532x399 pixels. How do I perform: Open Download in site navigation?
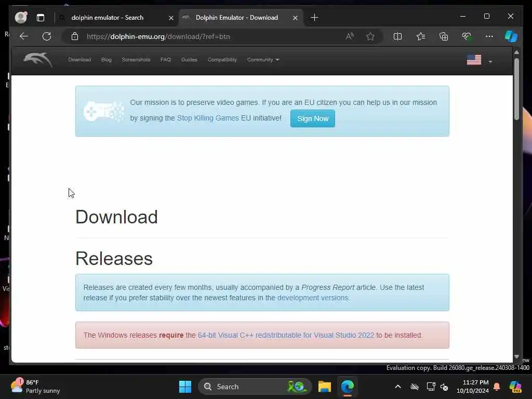(79, 60)
